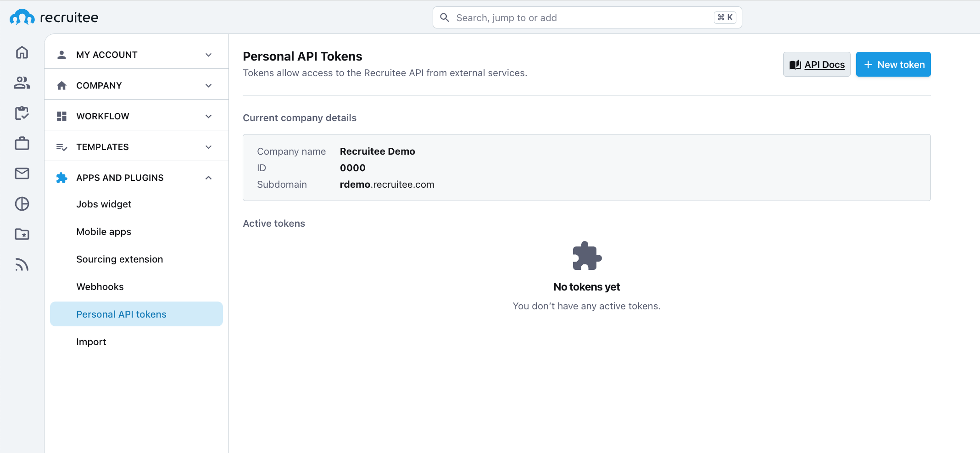Click the Apps and Plugins puzzle icon
The image size is (980, 453).
click(x=61, y=178)
